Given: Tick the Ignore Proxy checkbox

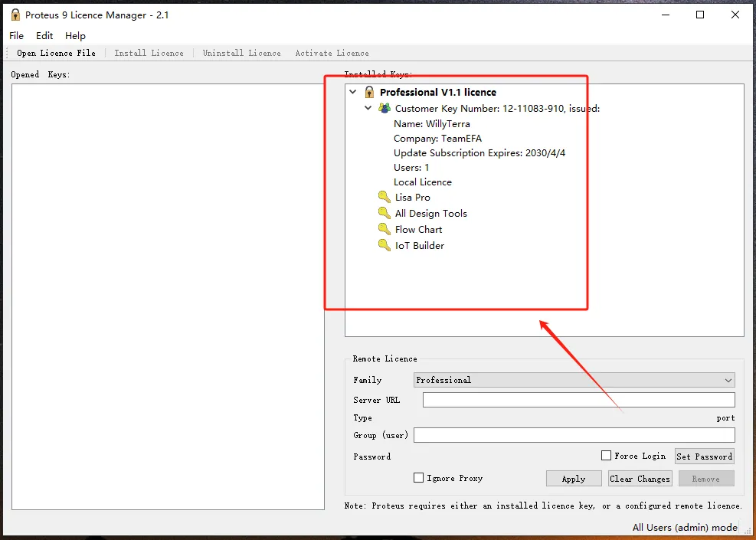Looking at the screenshot, I should coord(418,477).
